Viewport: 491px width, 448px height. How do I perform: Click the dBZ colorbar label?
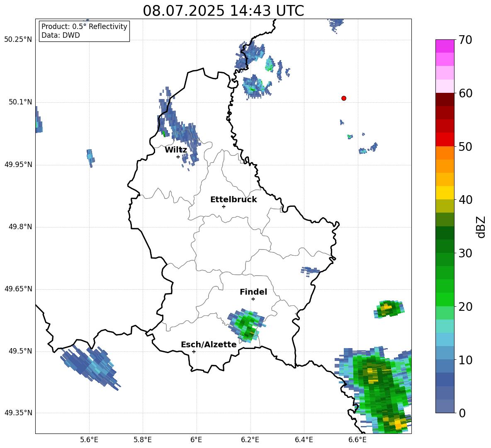(481, 227)
